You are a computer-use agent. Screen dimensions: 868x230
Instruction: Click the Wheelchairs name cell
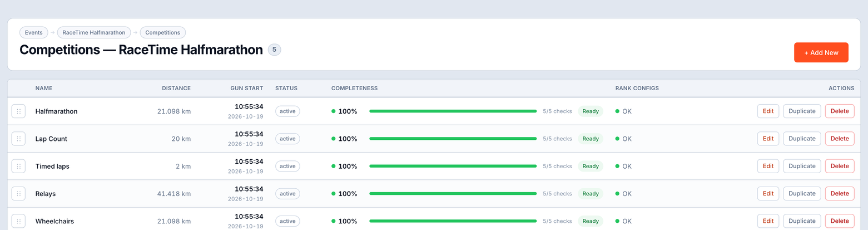pos(54,221)
